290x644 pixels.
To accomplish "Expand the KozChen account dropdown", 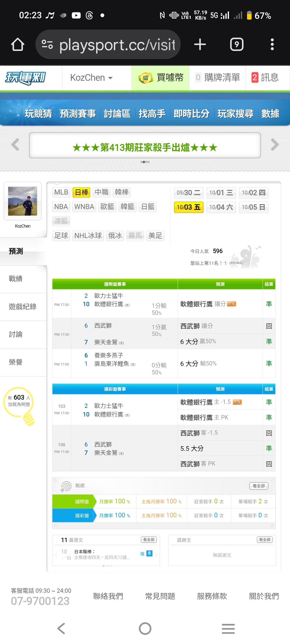I will pos(91,78).
